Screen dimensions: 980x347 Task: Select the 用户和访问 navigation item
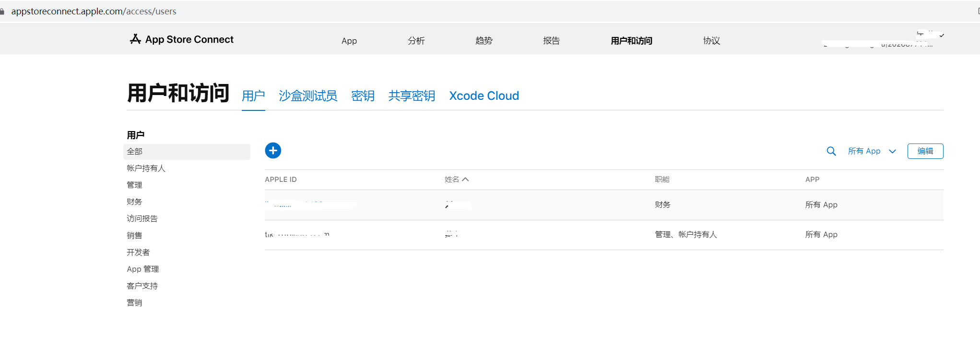(x=631, y=41)
